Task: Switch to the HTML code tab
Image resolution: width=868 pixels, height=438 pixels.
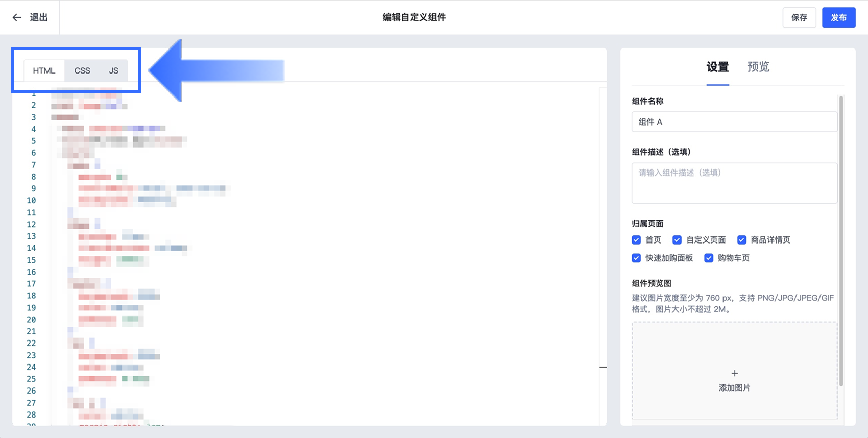Action: [44, 70]
